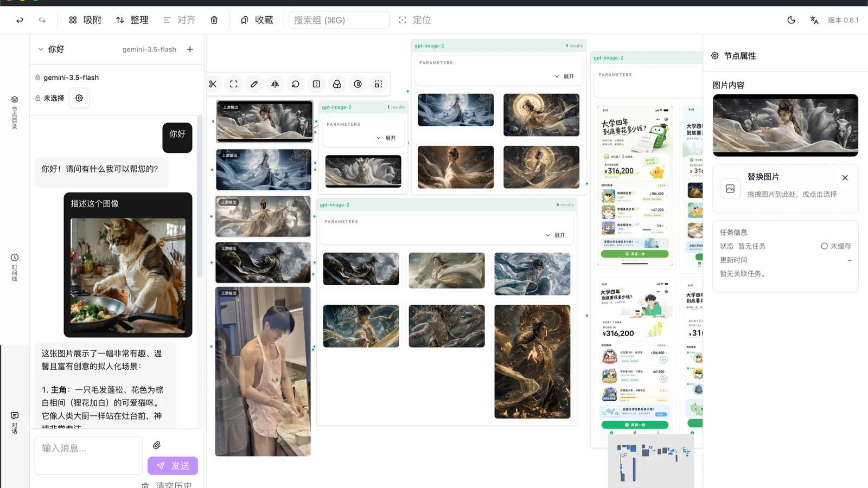This screenshot has height=488, width=868.
Task: Start a new chat with the plus icon
Action: point(190,49)
